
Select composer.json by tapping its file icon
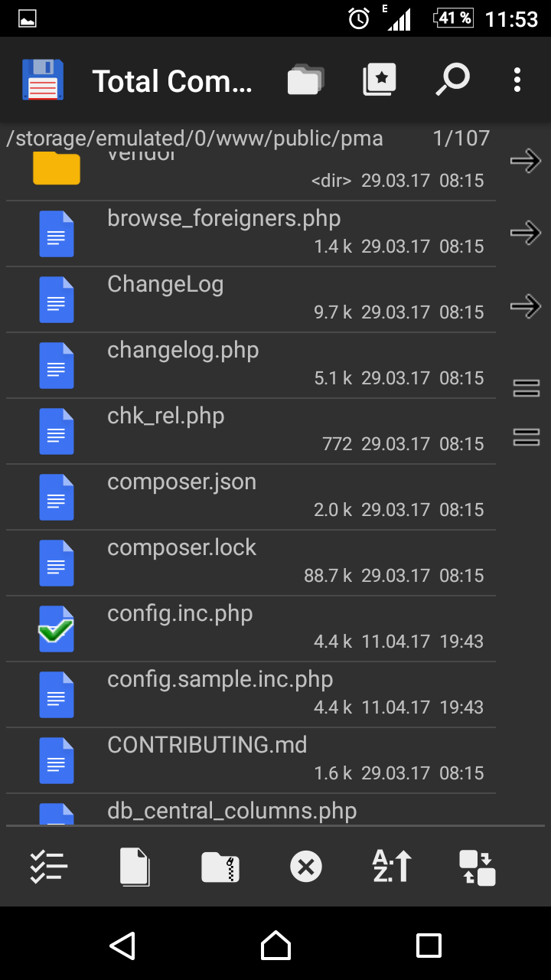point(56,498)
